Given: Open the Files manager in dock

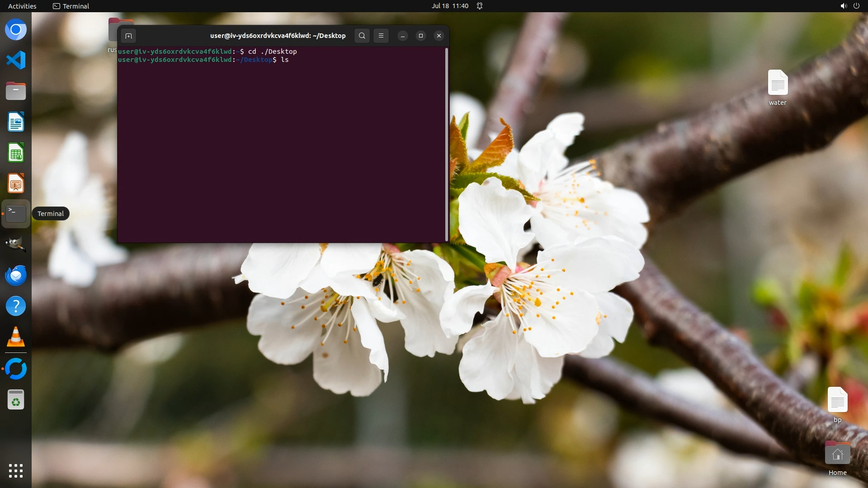Looking at the screenshot, I should point(16,91).
